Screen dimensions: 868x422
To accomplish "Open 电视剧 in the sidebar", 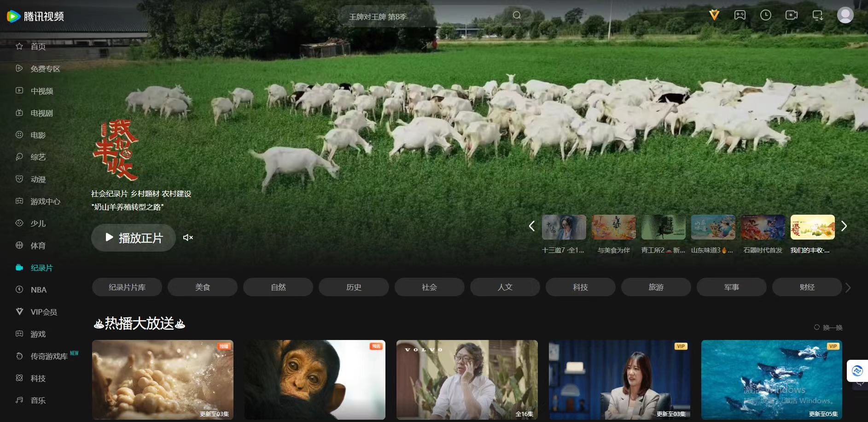I will click(41, 113).
